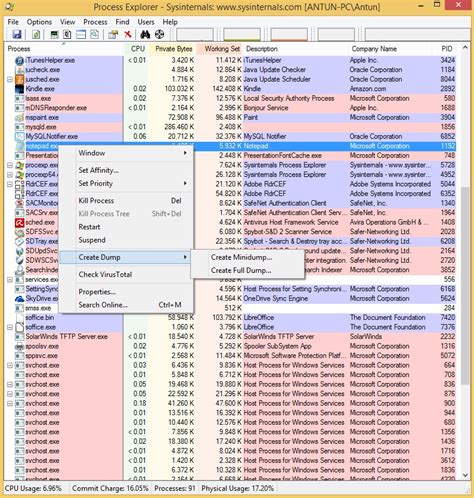Viewport: 474px width, 498px height.
Task: Sort by the CPU column header
Action: click(x=137, y=49)
